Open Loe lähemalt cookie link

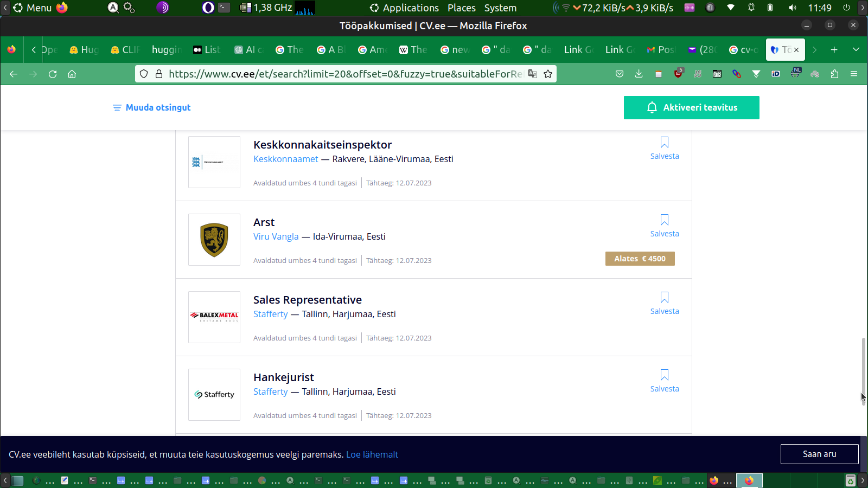point(372,454)
